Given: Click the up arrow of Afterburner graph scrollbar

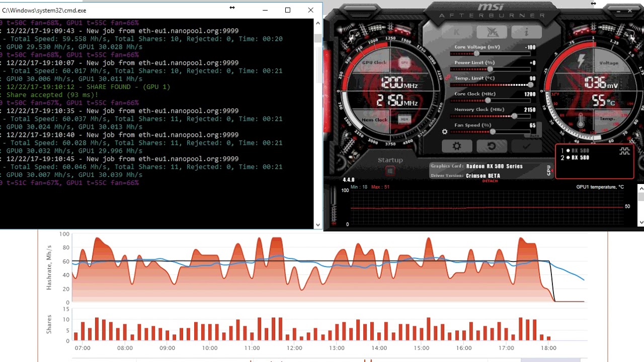Looking at the screenshot, I should [x=640, y=188].
